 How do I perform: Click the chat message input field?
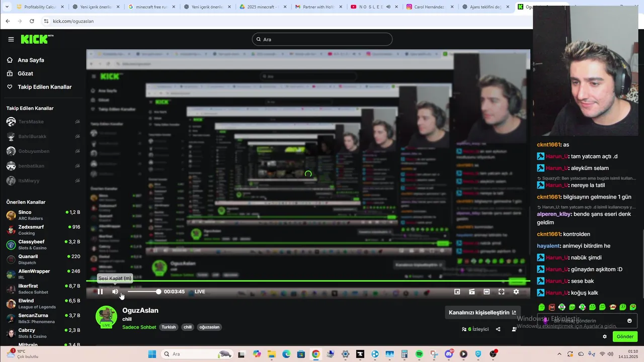point(586,321)
